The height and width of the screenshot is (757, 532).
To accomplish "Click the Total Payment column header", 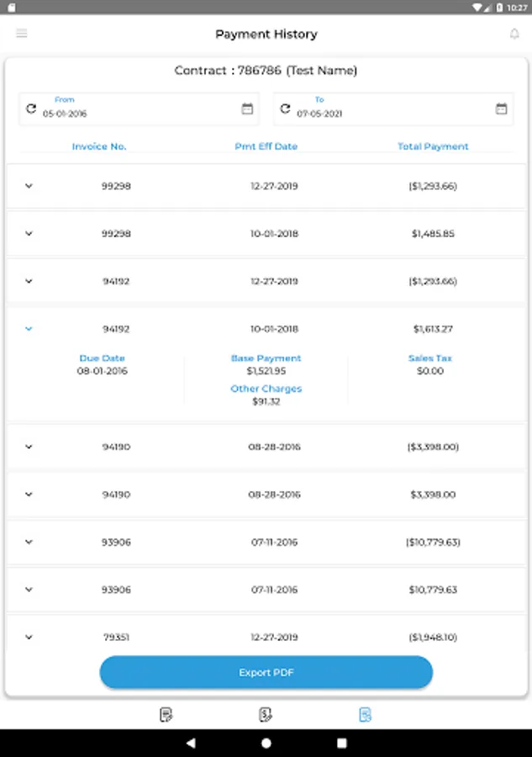I will 433,146.
